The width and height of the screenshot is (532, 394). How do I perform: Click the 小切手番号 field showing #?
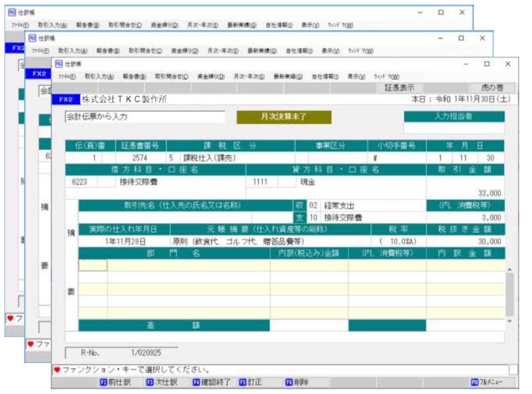[x=397, y=158]
